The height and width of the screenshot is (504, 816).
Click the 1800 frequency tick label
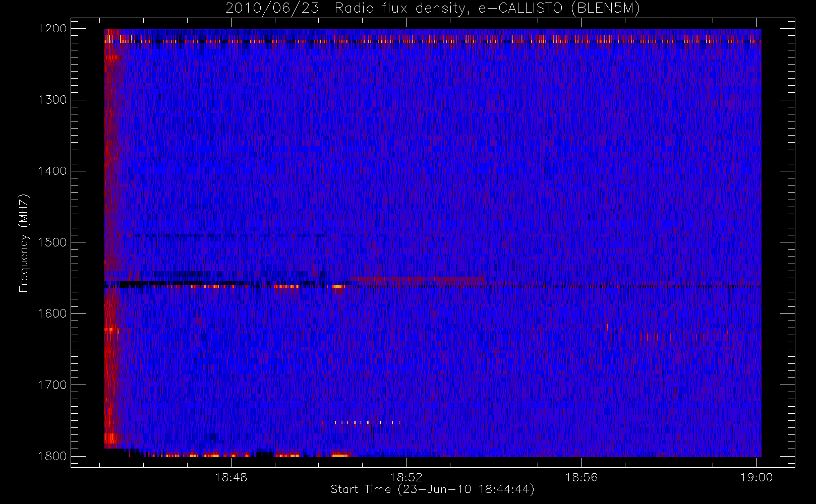tap(52, 456)
